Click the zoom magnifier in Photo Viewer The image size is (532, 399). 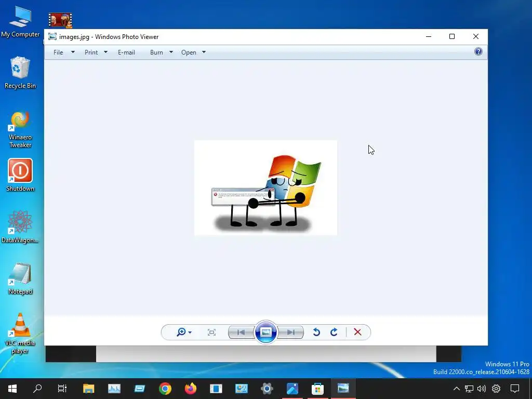click(x=181, y=332)
